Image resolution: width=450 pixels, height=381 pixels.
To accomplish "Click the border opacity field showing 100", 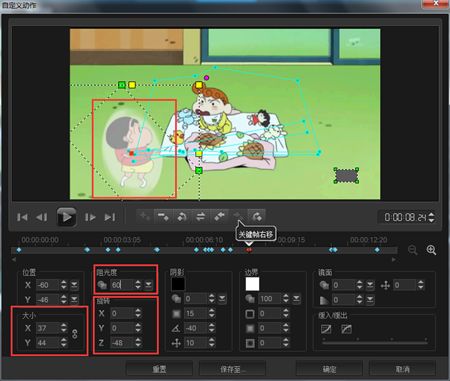I will (x=270, y=299).
